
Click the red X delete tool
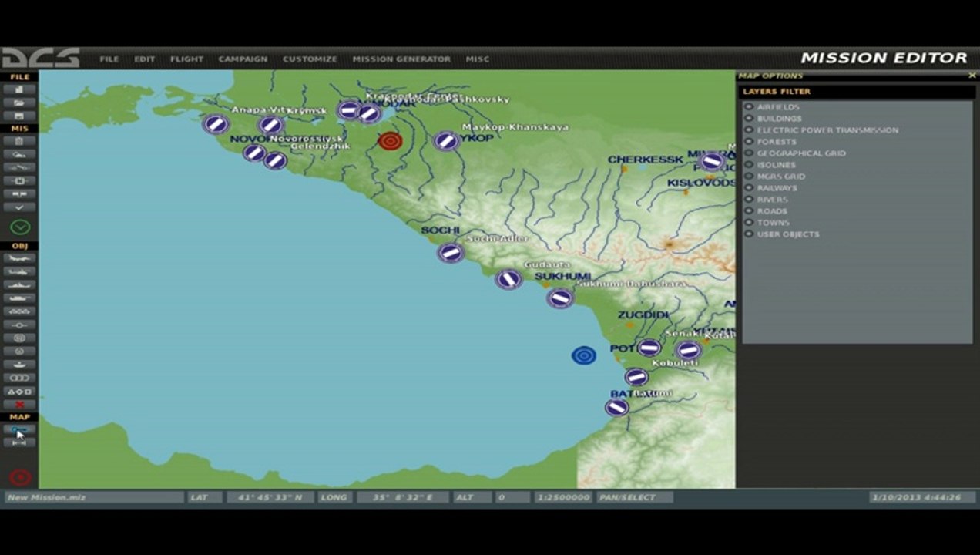[x=19, y=405]
